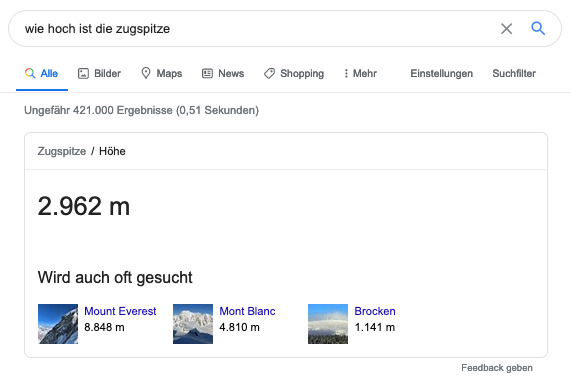The image size is (571, 384).
Task: Click the 2.962 m height value
Action: (x=84, y=206)
